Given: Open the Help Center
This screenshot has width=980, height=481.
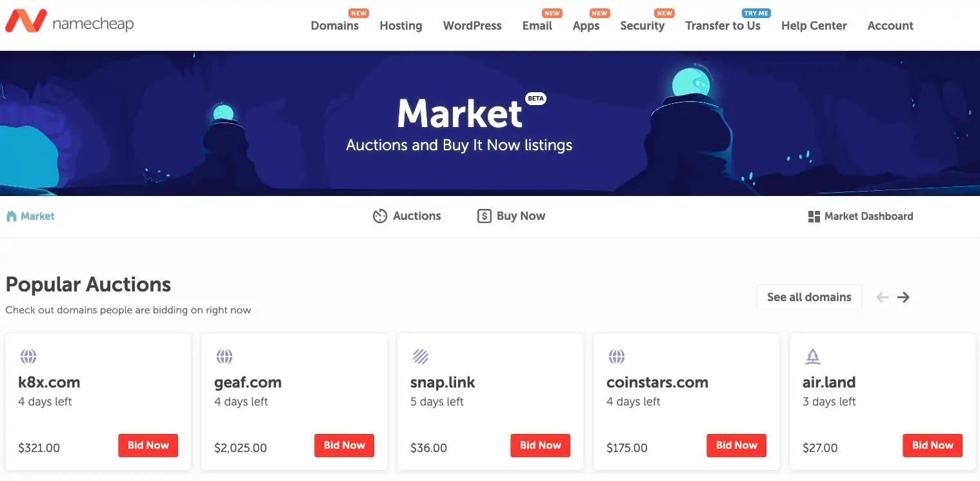Looking at the screenshot, I should tap(814, 26).
